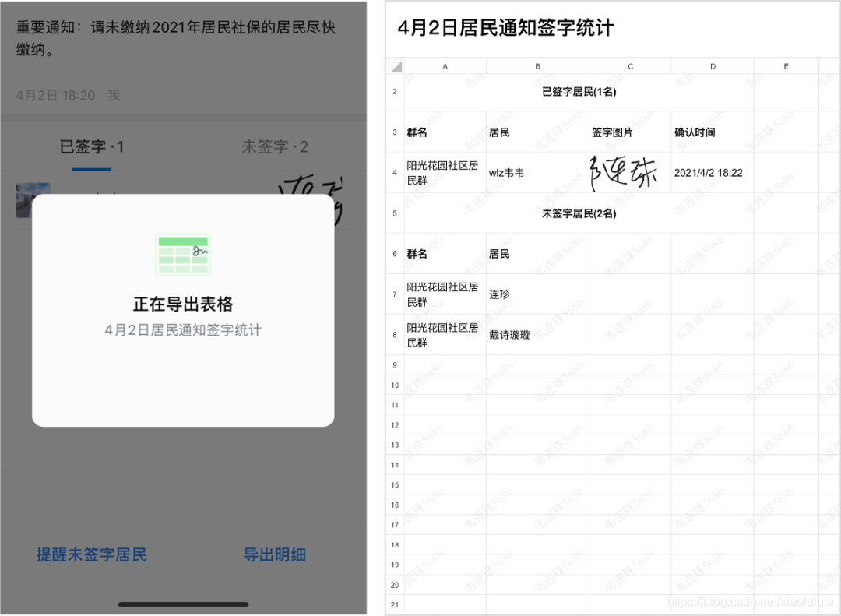This screenshot has width=841, height=616.
Task: Tap the home indicator bar at bottom
Action: coord(183,604)
